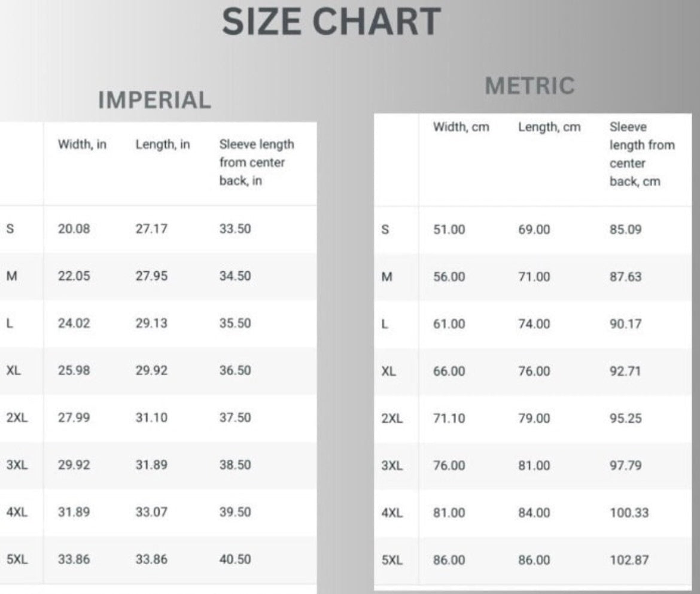Click the 35.50 sleeve length value
The width and height of the screenshot is (700, 594).
coord(235,323)
